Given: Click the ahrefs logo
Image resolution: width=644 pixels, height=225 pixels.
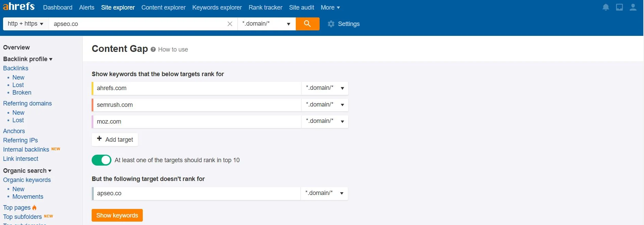Looking at the screenshot, I should [x=19, y=6].
